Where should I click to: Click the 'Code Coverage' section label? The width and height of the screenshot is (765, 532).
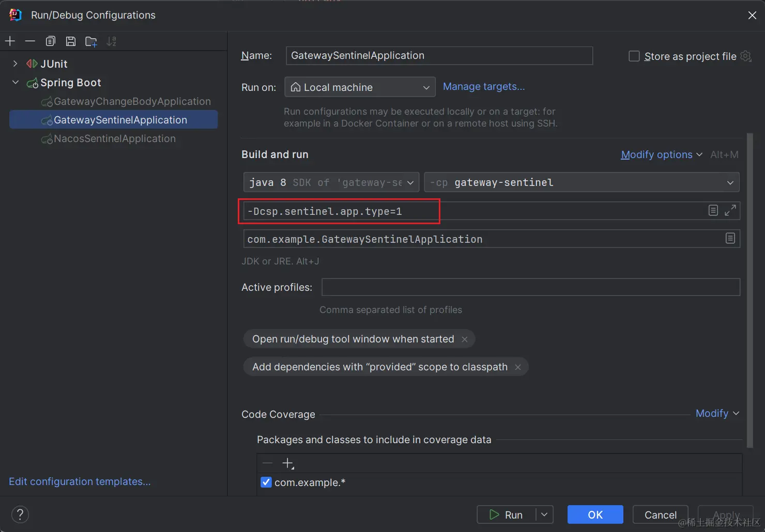tap(278, 414)
